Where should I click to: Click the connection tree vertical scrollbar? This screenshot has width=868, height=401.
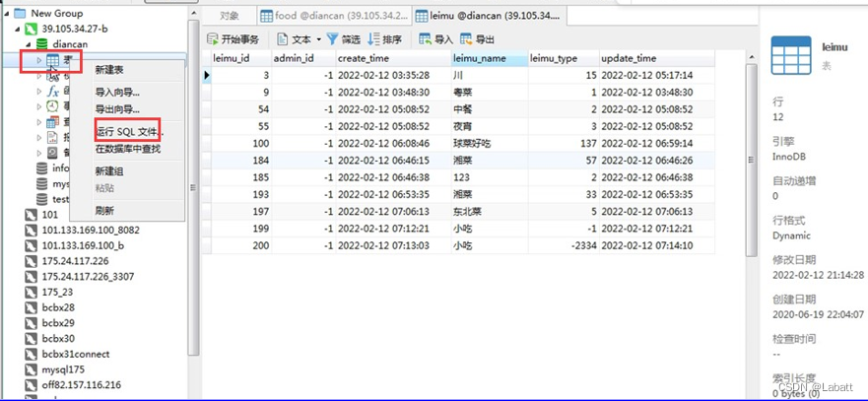(x=193, y=188)
